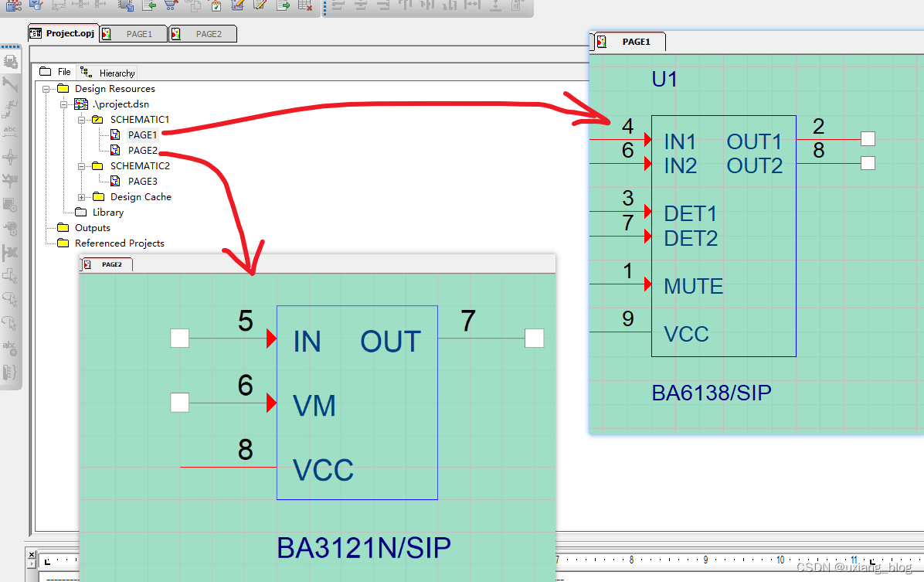This screenshot has height=582, width=924.
Task: Click the Align Center horizontally toolbar icon
Action: (361, 5)
